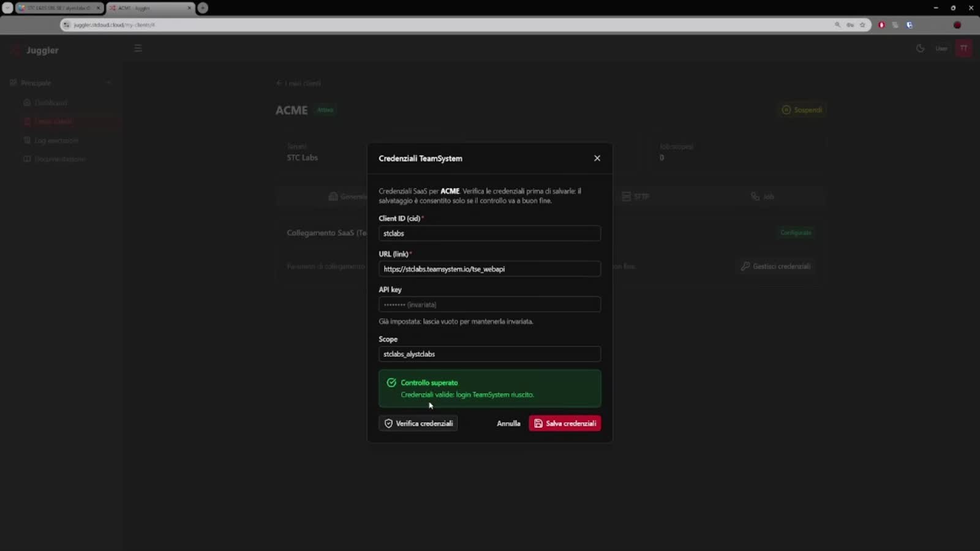Click the 'Già impostata' hint text
980x551 pixels.
click(456, 321)
